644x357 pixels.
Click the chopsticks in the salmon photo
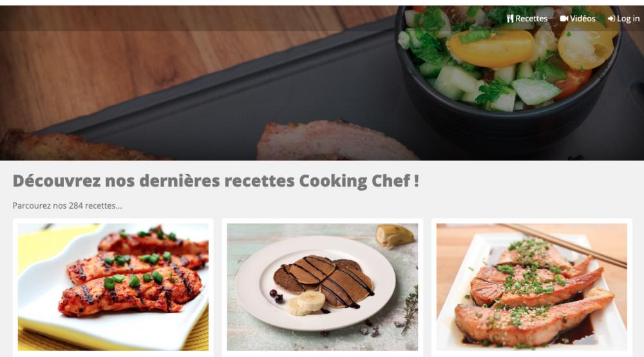tap(563, 244)
